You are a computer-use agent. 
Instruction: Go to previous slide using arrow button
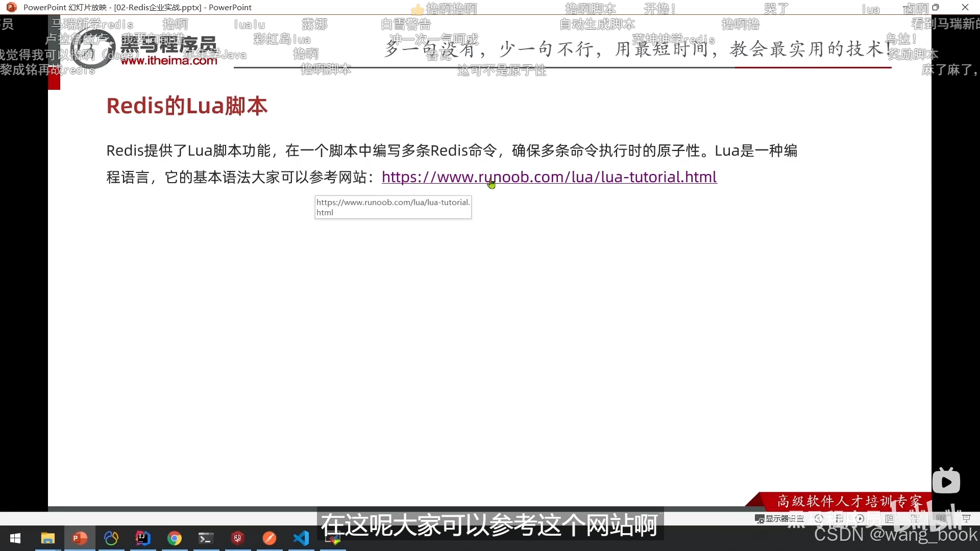coord(819,518)
